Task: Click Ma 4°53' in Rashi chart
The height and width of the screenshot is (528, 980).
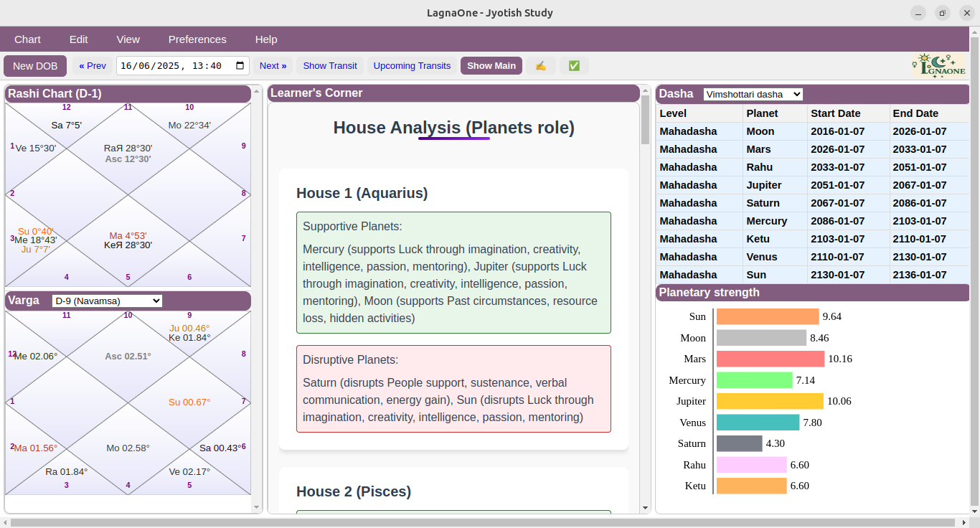Action: (x=128, y=235)
